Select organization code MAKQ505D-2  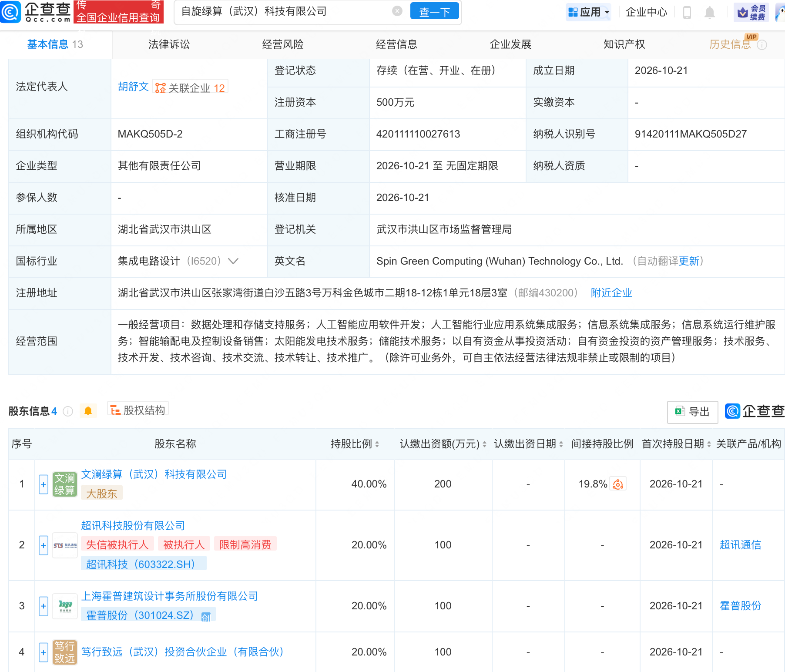[150, 134]
